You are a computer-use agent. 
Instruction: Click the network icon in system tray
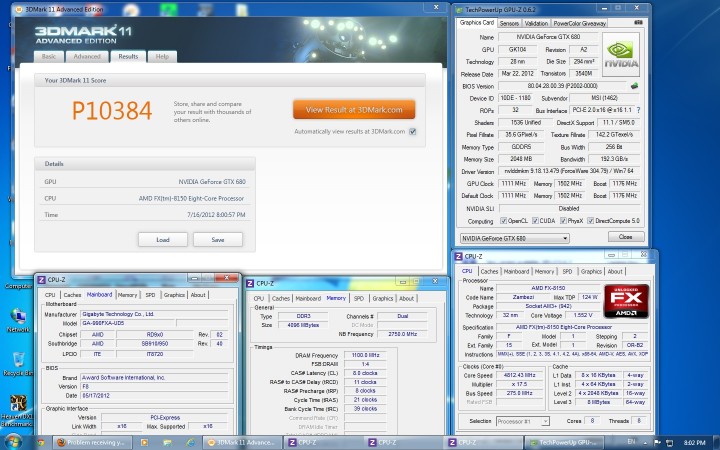point(669,443)
